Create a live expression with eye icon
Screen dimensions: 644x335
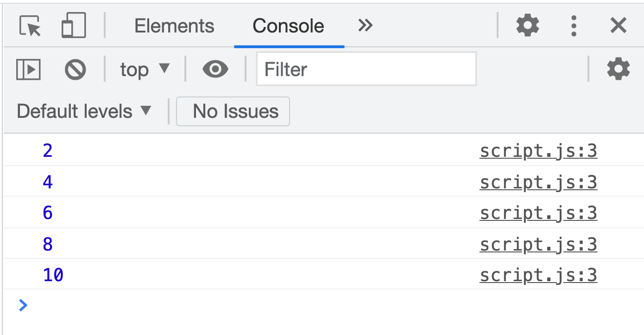pos(215,70)
